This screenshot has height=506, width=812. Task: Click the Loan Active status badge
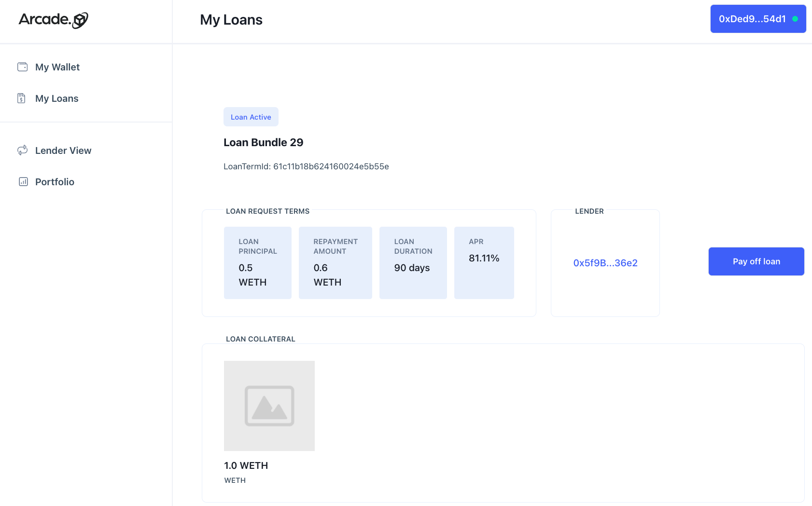251,117
